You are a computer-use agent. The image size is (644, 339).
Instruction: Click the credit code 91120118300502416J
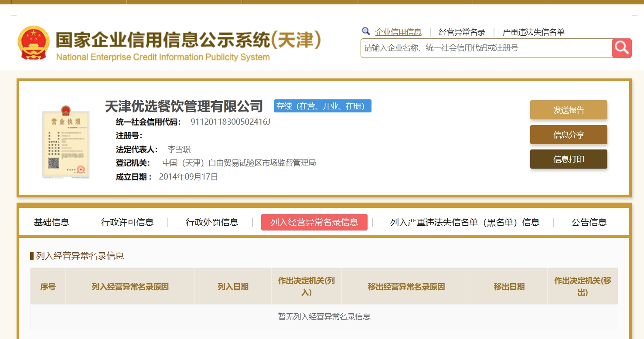coord(231,122)
